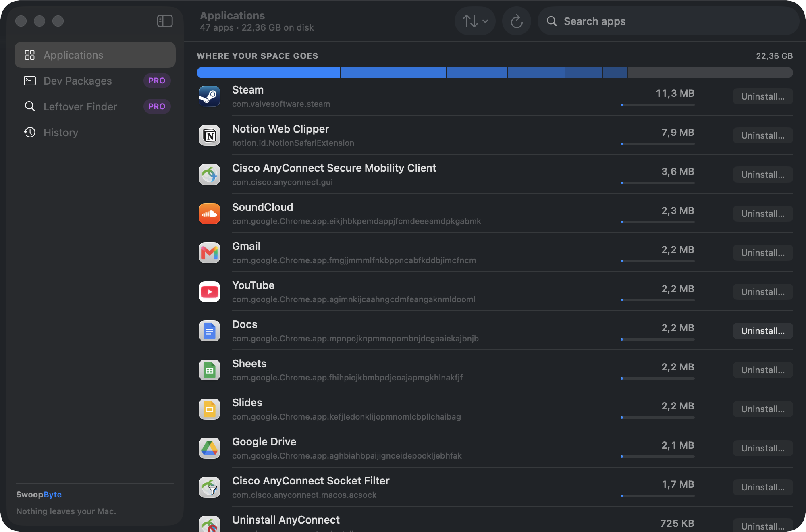Open Dev Packages in the sidebar
This screenshot has height=532, width=806.
[x=95, y=81]
